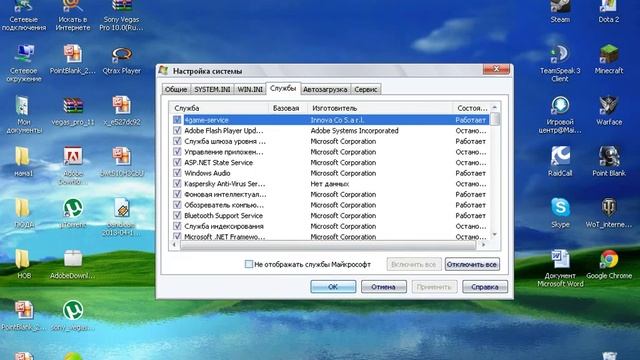Select the Службы tab

tap(283, 88)
